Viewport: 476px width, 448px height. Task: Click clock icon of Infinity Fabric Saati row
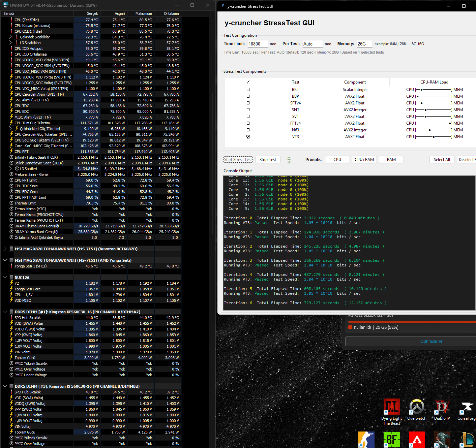pos(11,157)
